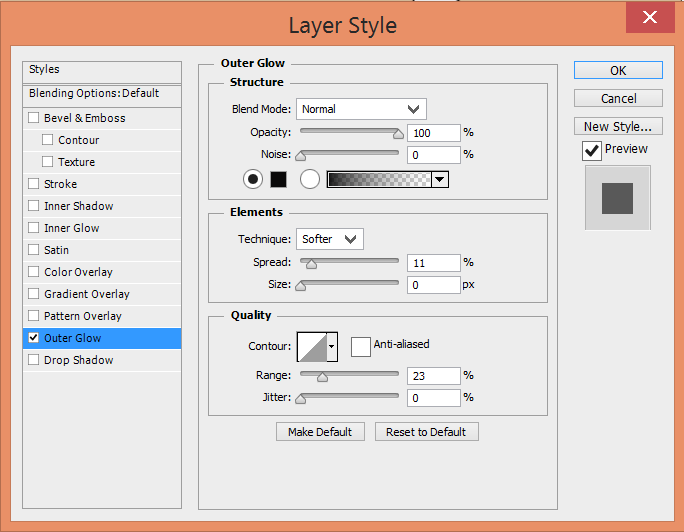Click the Opacity slider handle
The width and height of the screenshot is (684, 532).
pos(398,134)
